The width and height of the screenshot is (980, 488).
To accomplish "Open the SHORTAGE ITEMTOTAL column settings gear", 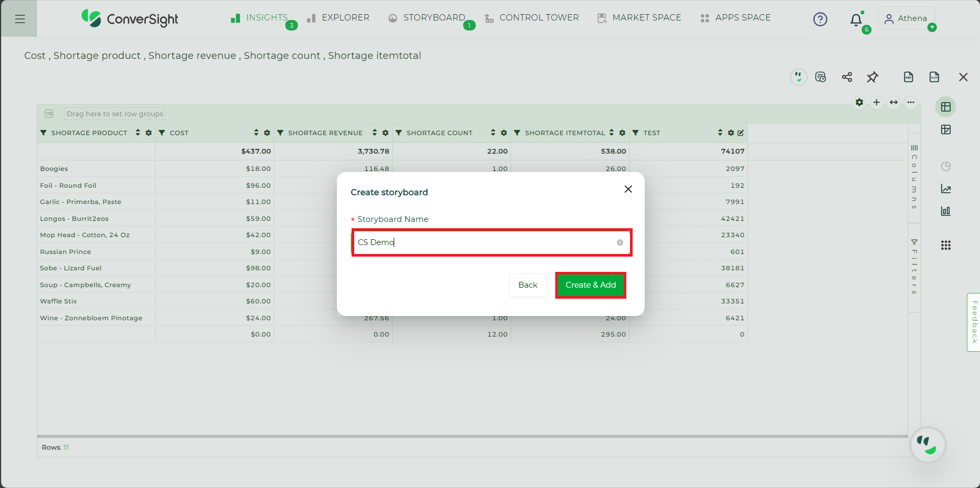I will (623, 133).
